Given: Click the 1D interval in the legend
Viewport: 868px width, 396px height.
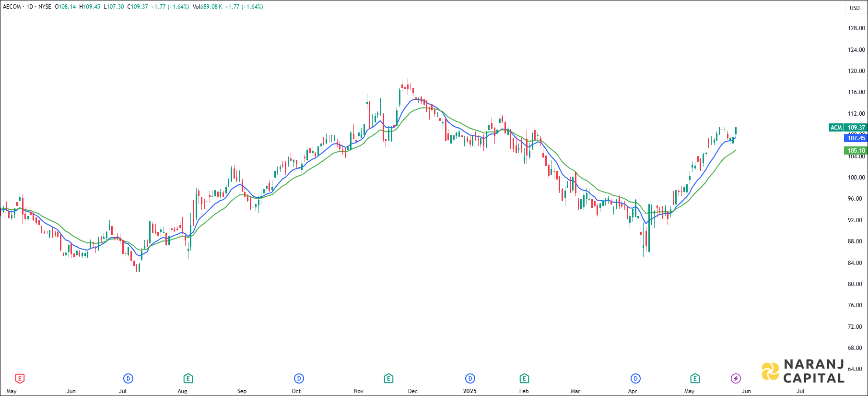Looking at the screenshot, I should coord(30,7).
